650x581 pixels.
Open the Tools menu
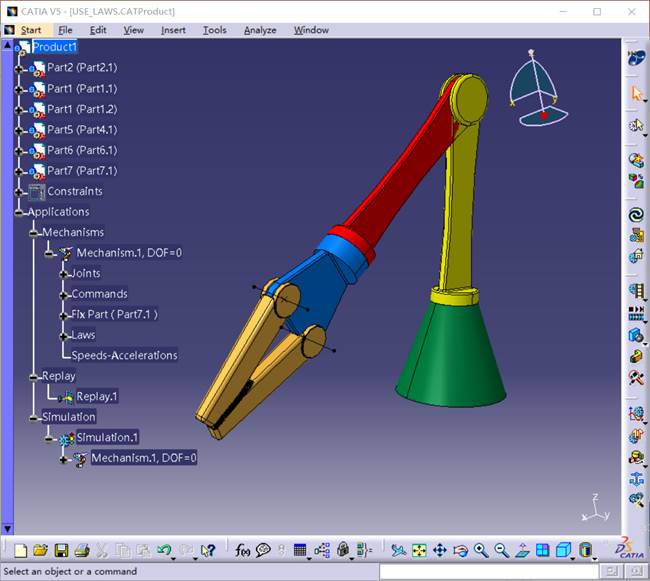pos(214,30)
